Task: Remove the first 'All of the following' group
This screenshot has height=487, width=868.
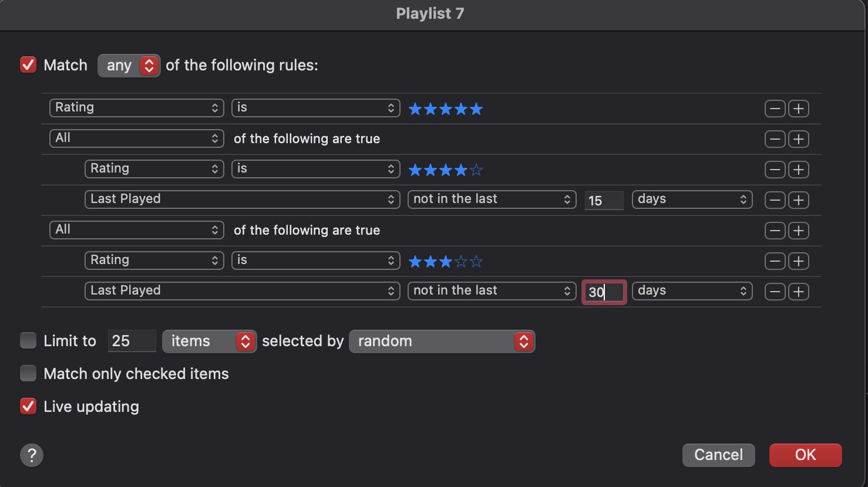Action: point(775,139)
